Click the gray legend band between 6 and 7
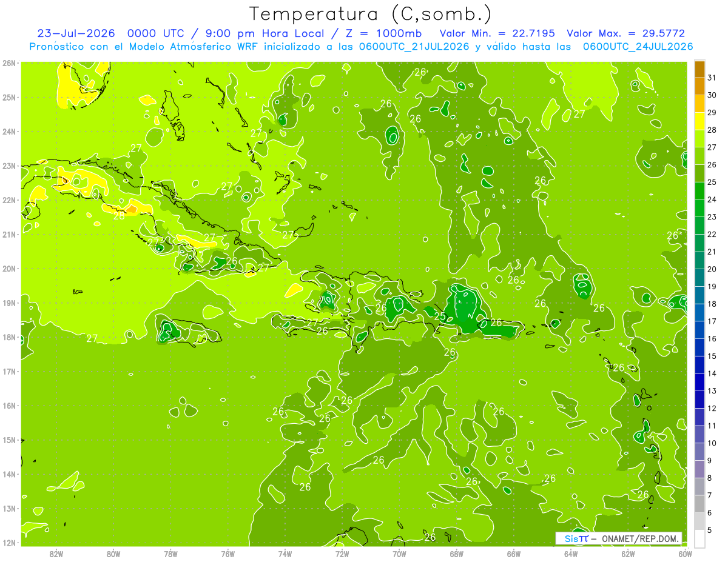728x562 pixels. 699,504
